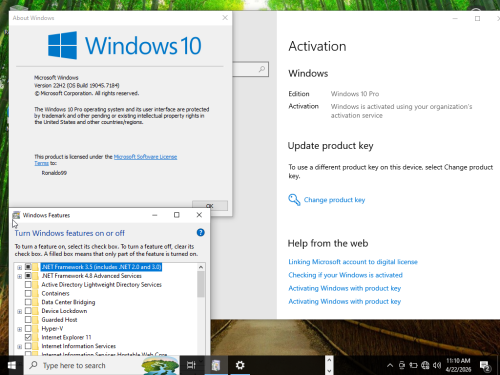Open the Windows Features help icon

click(200, 232)
